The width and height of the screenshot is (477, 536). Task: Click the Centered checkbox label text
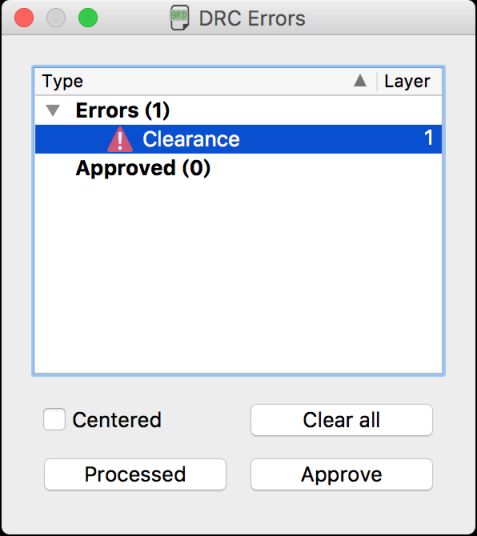tap(117, 420)
